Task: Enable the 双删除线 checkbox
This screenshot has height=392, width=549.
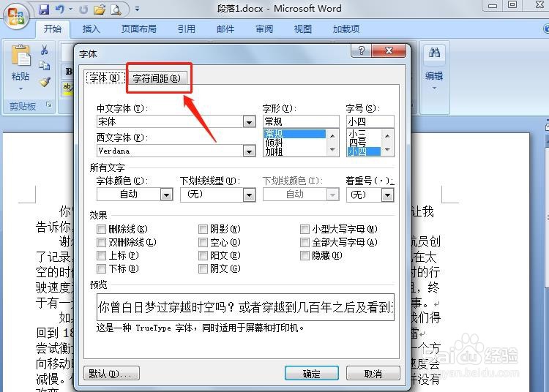Action: (101, 242)
